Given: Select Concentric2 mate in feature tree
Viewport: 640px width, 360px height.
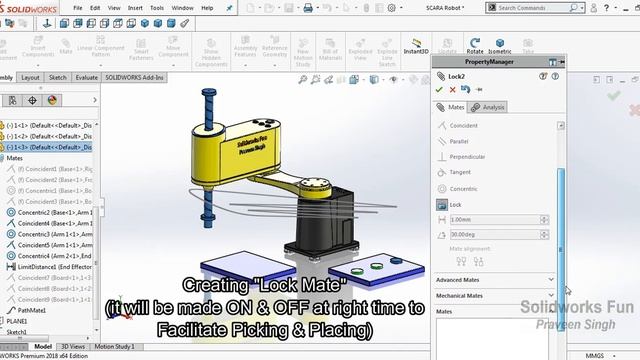Looking at the screenshot, I should coord(50,212).
